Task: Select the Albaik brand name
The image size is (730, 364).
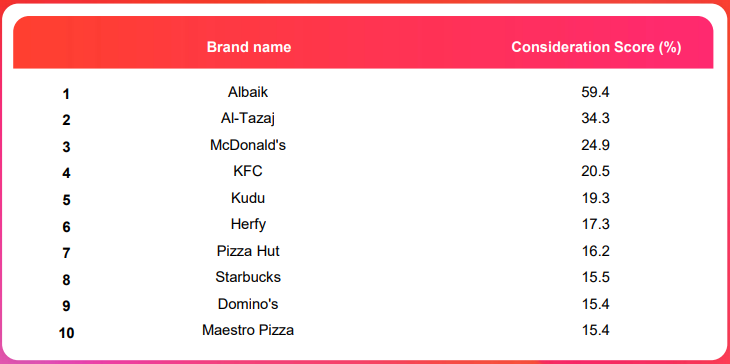Action: click(x=248, y=92)
